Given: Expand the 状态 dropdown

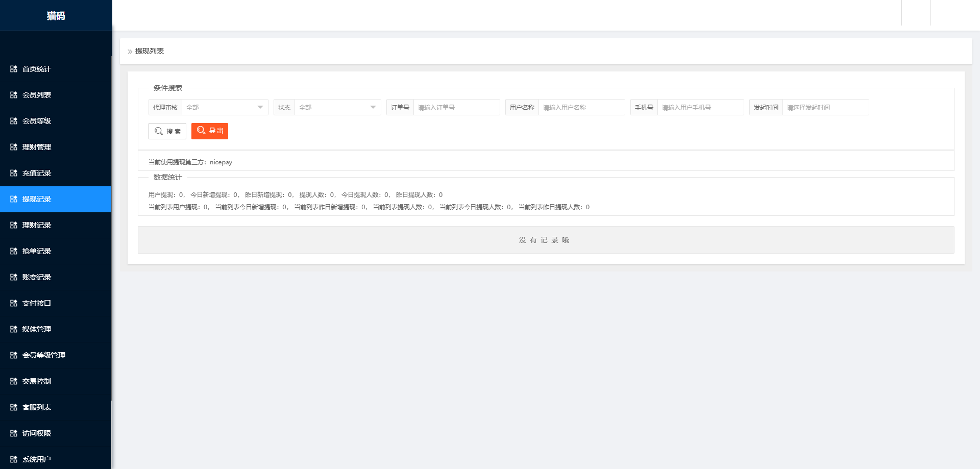Looking at the screenshot, I should click(337, 107).
